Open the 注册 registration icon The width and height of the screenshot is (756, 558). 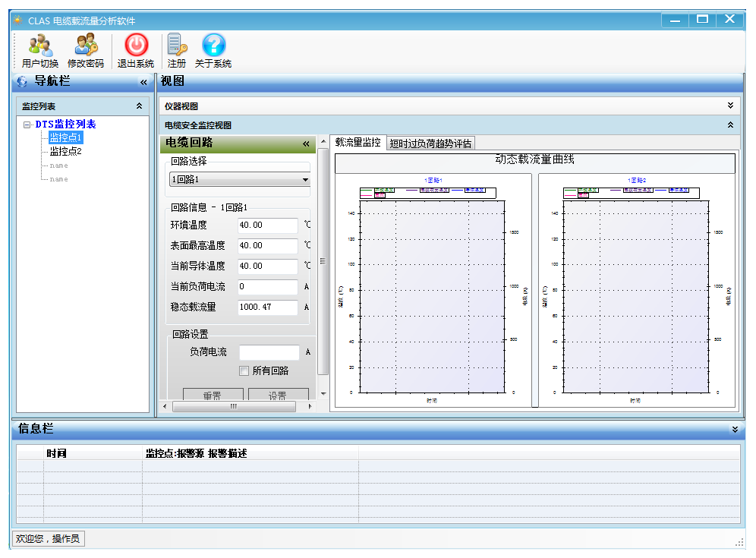[x=176, y=46]
